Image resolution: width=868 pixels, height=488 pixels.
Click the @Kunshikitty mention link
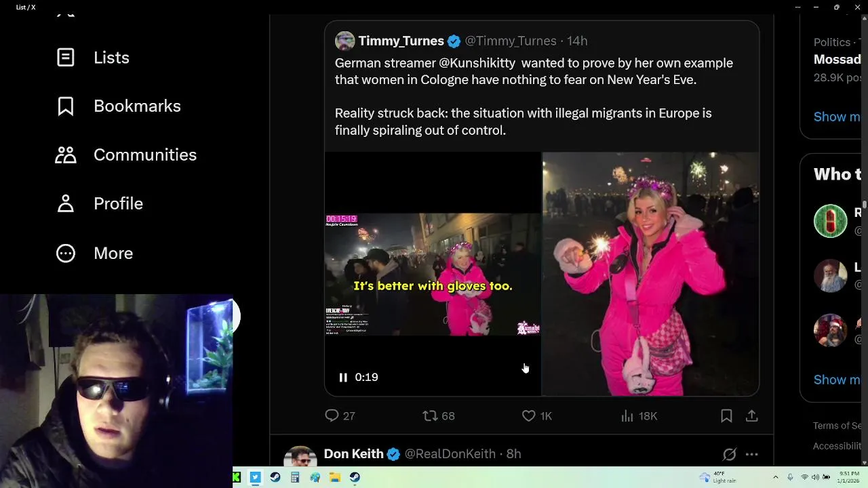477,63
